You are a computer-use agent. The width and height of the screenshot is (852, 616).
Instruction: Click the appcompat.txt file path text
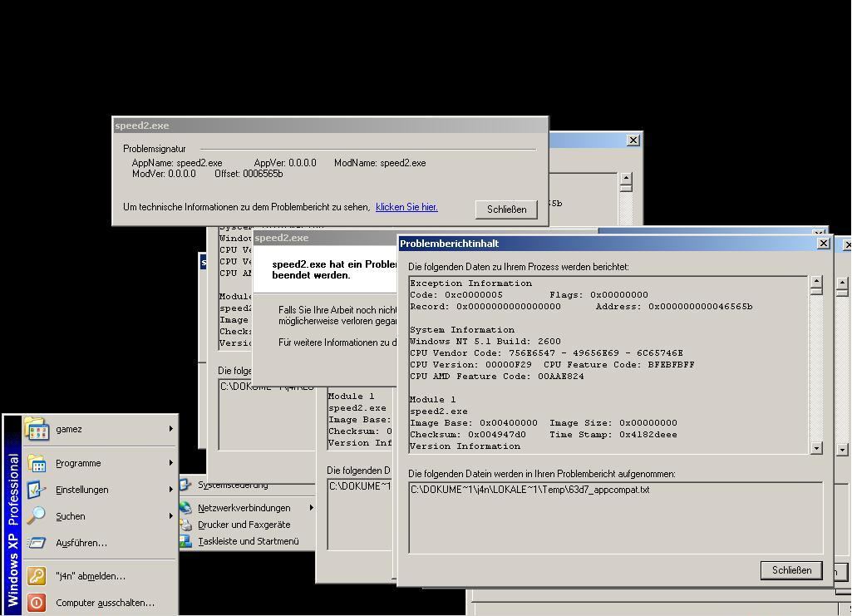click(529, 490)
